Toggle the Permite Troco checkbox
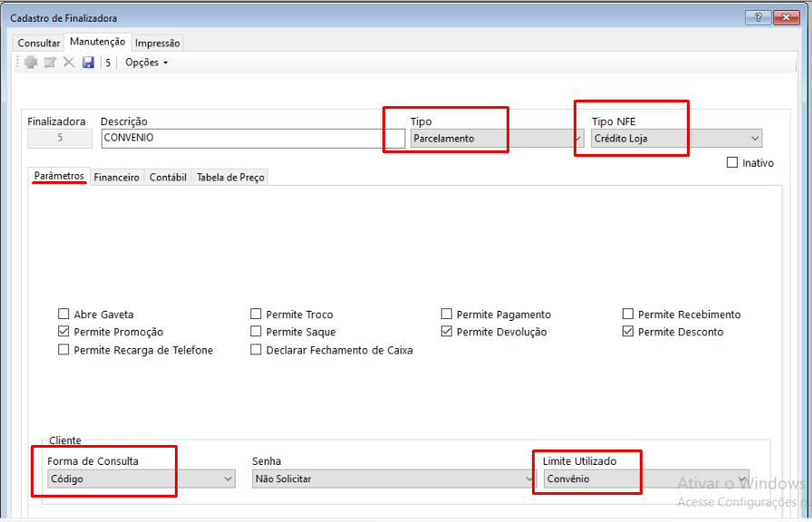812x522 pixels. point(256,314)
